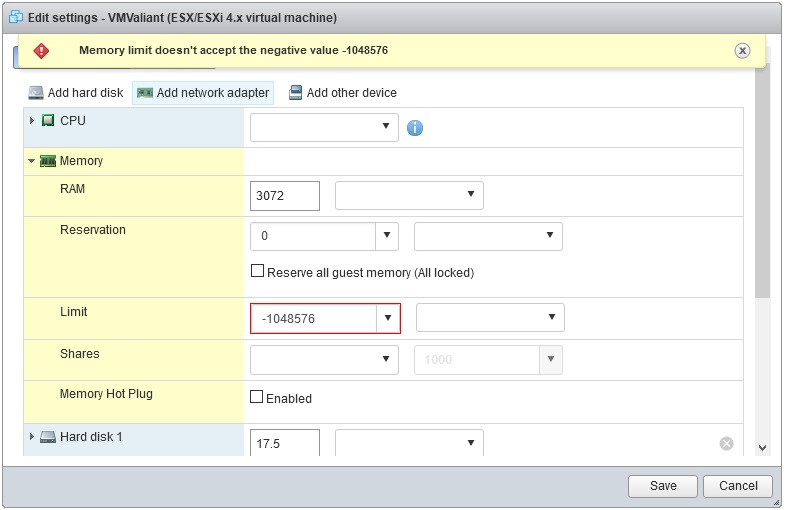Remove Hard disk 1 with the X icon
The width and height of the screenshot is (785, 510).
[x=726, y=443]
